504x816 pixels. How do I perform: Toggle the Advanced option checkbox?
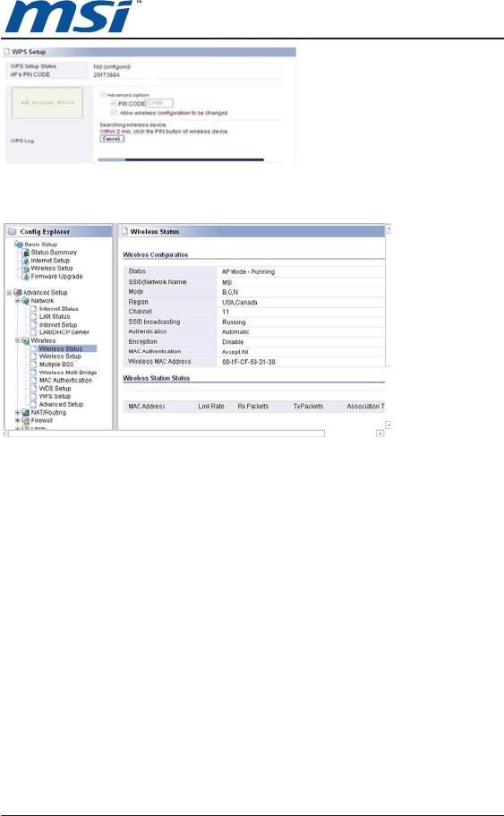pyautogui.click(x=103, y=95)
